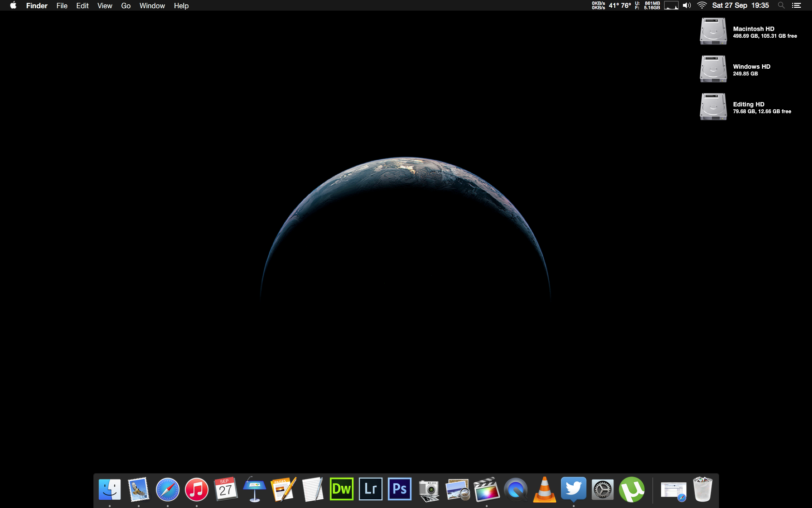Image resolution: width=812 pixels, height=508 pixels.
Task: Open VLC media player cone icon
Action: tap(544, 490)
